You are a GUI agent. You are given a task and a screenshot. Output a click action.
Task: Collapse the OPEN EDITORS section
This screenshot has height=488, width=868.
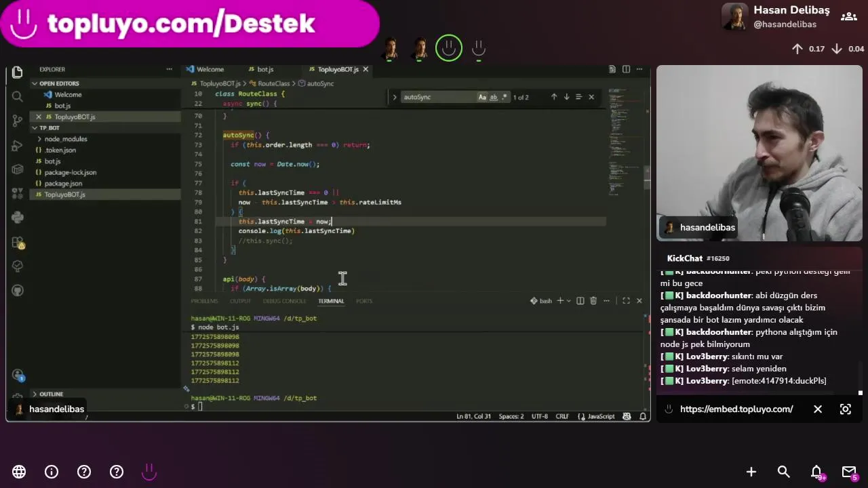(105, 83)
